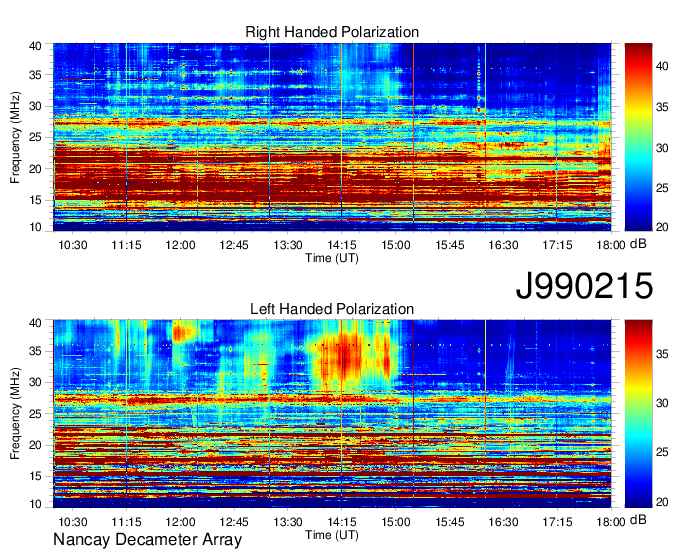This screenshot has width=680, height=552.
Task: Click the 'Right Handed Polarization' plot title
Action: pos(332,32)
